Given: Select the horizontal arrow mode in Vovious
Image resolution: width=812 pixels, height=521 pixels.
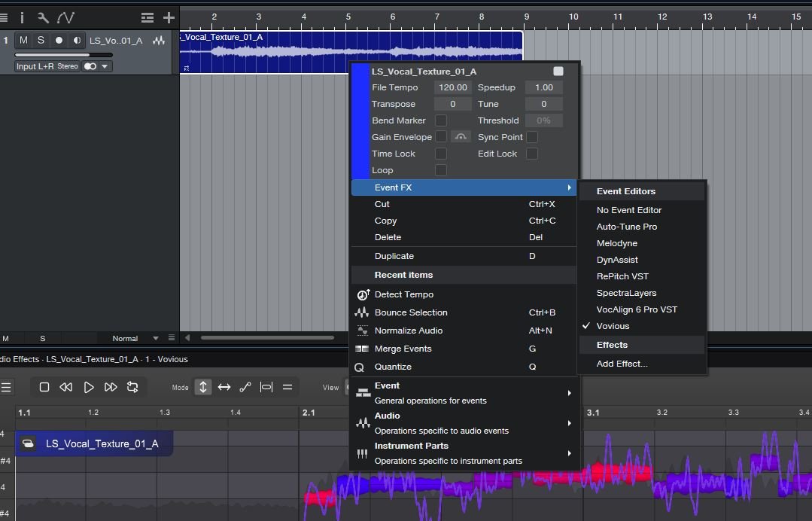Looking at the screenshot, I should click(x=224, y=387).
